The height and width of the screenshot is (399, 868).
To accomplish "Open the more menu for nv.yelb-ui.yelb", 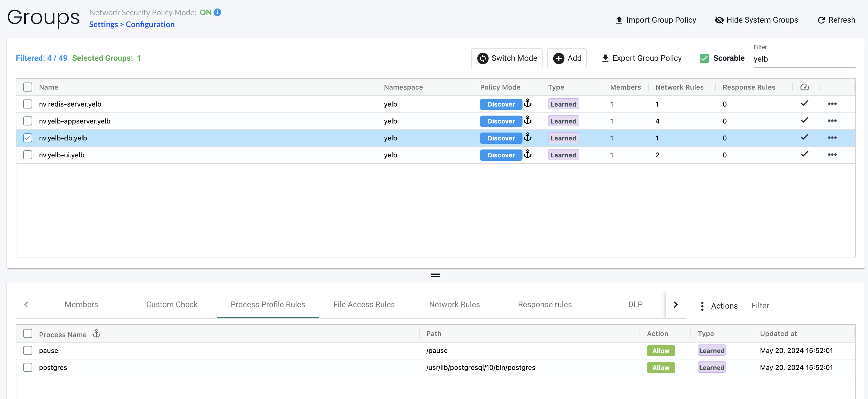I will coord(832,155).
